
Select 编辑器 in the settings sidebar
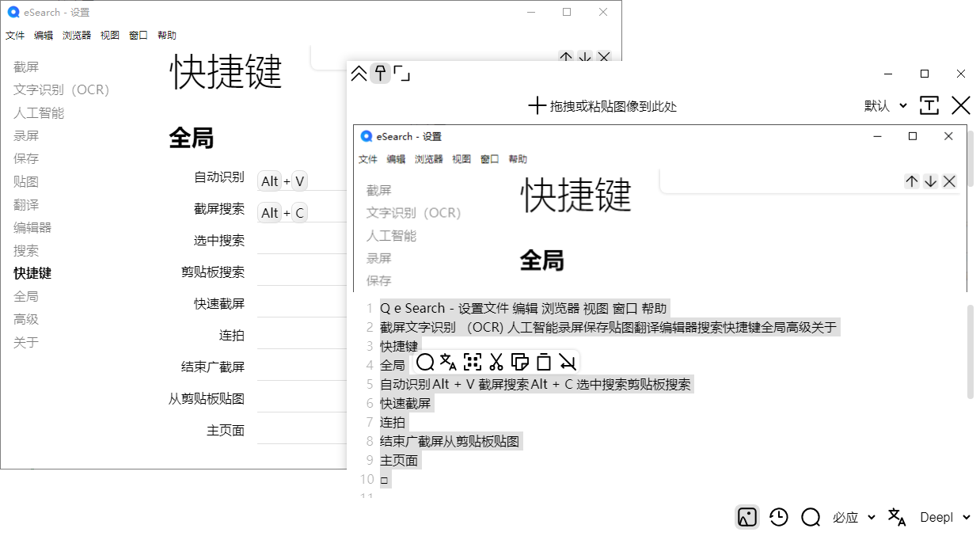pyautogui.click(x=32, y=228)
